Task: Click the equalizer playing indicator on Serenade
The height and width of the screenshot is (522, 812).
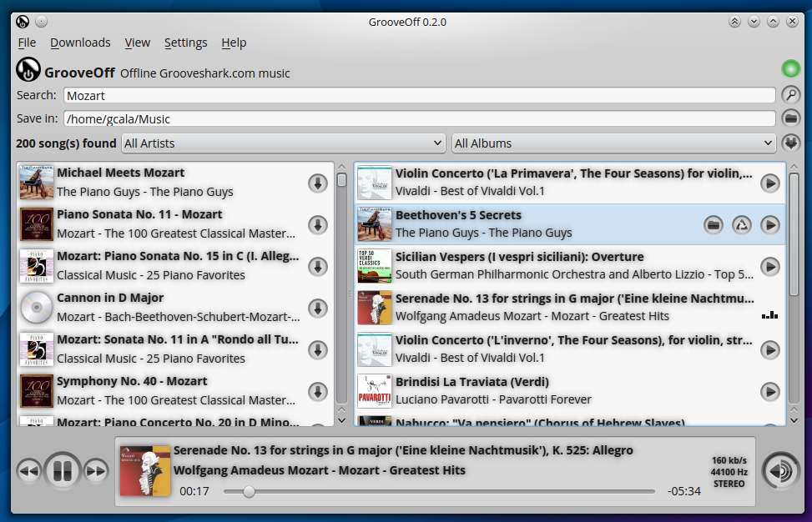Action: 769,314
